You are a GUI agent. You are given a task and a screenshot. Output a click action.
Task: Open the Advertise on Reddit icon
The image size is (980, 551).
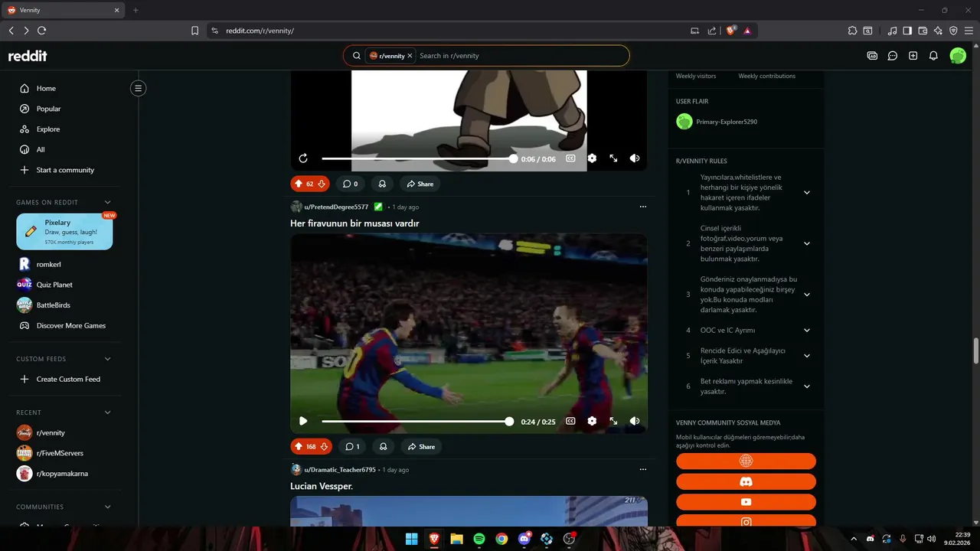[x=872, y=56]
